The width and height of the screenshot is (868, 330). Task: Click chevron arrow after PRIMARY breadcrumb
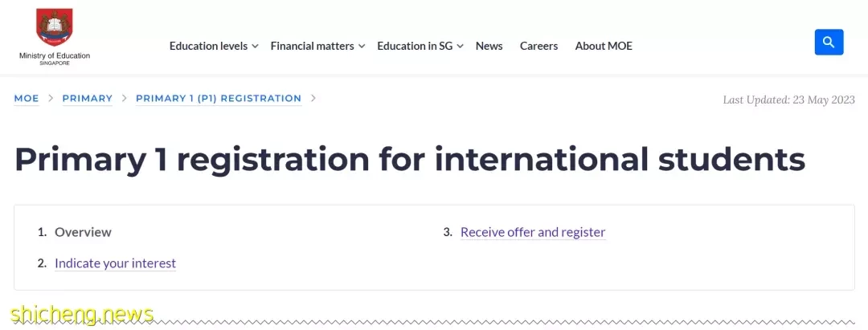[125, 99]
